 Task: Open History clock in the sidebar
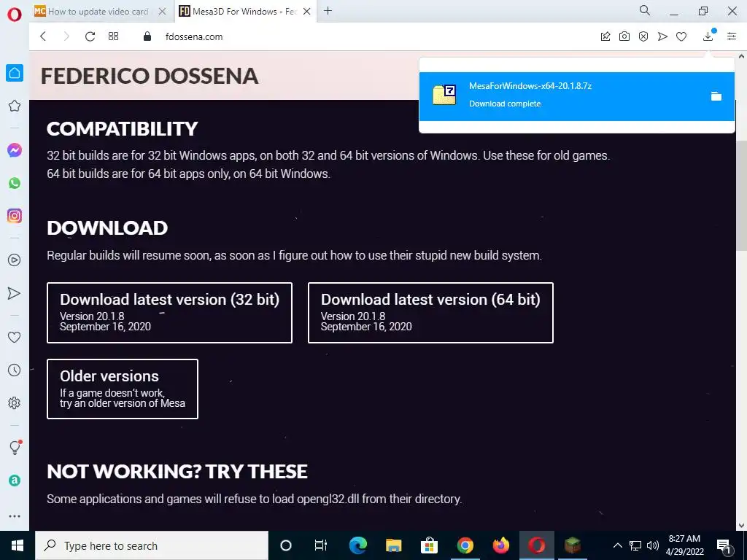[x=15, y=370]
